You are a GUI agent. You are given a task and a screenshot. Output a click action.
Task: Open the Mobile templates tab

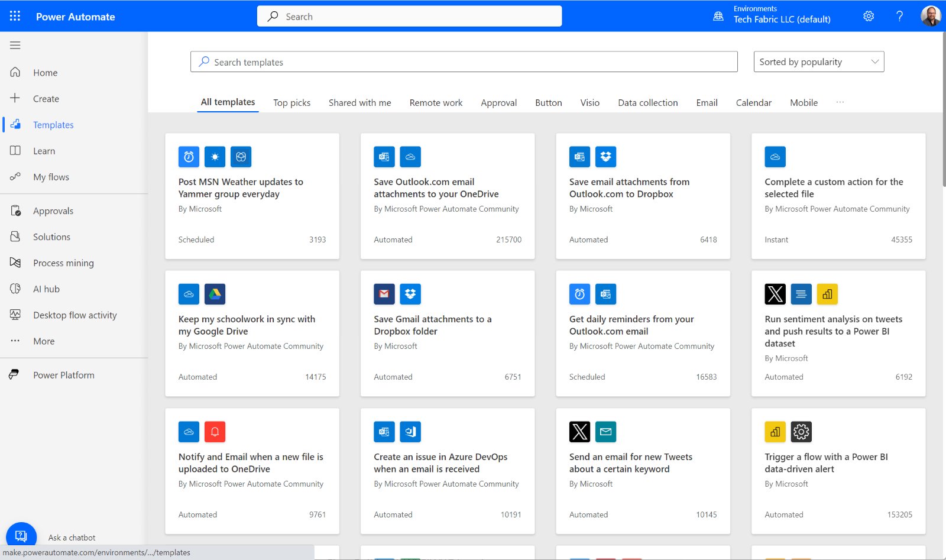(804, 103)
